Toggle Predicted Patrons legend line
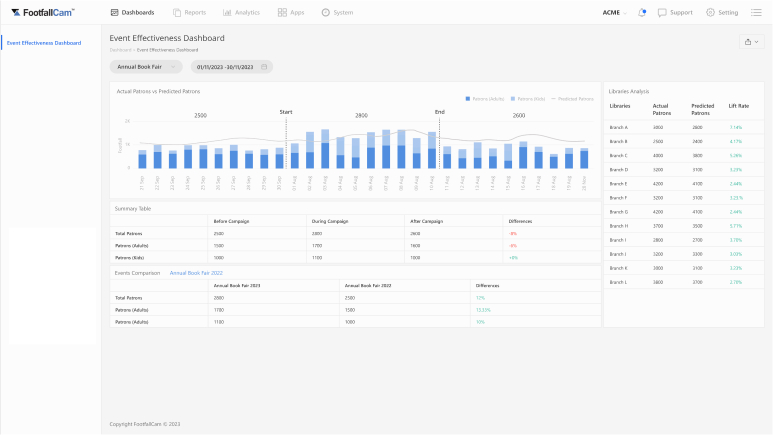This screenshot has height=435, width=773. 574,99
